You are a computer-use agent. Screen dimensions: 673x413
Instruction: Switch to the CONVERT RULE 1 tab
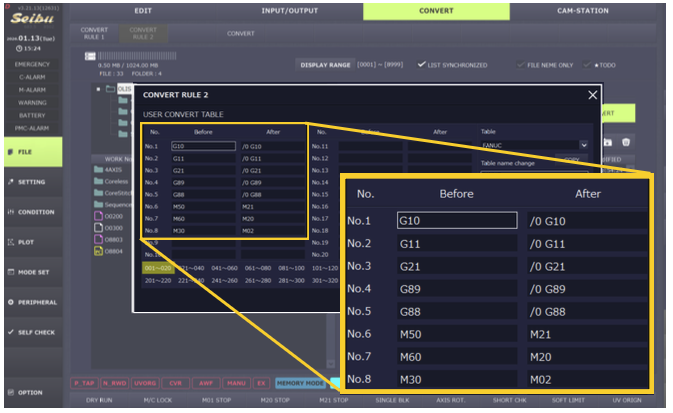[x=94, y=33]
